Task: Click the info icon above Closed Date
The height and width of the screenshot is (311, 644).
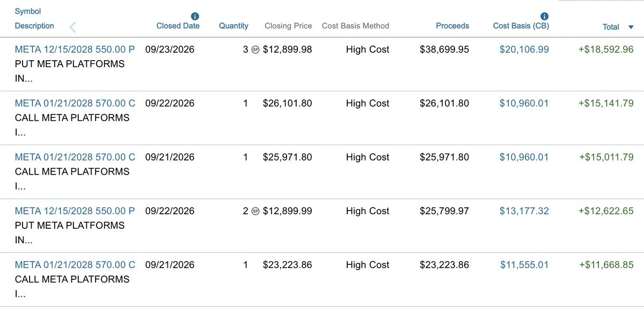Action: [195, 17]
